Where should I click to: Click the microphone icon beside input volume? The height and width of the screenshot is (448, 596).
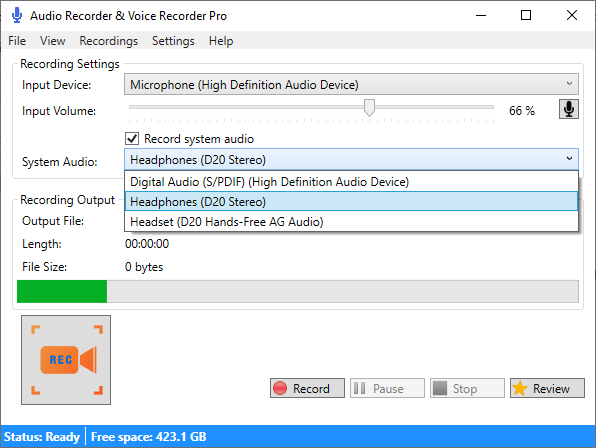[x=569, y=109]
